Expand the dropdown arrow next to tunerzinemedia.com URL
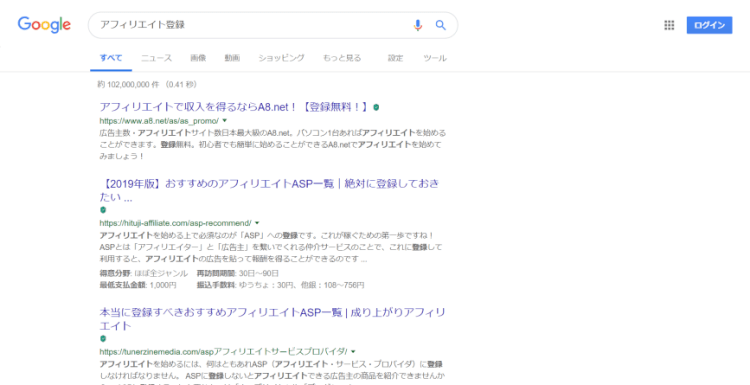This screenshot has height=385, width=750. (x=353, y=352)
